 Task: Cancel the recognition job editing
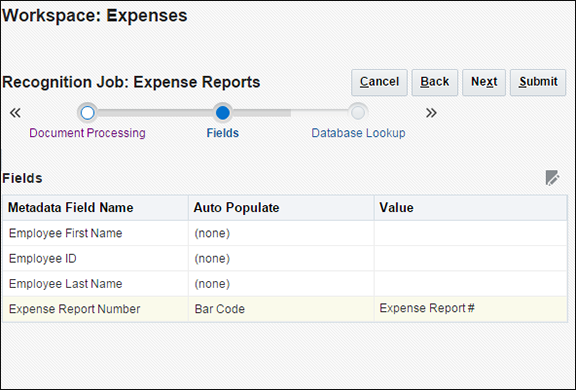379,82
